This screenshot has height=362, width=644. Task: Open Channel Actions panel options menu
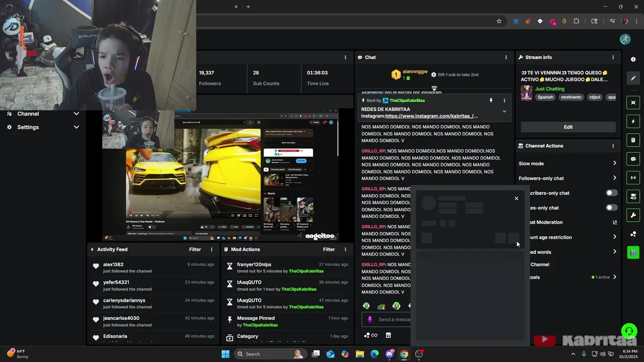pos(613,146)
